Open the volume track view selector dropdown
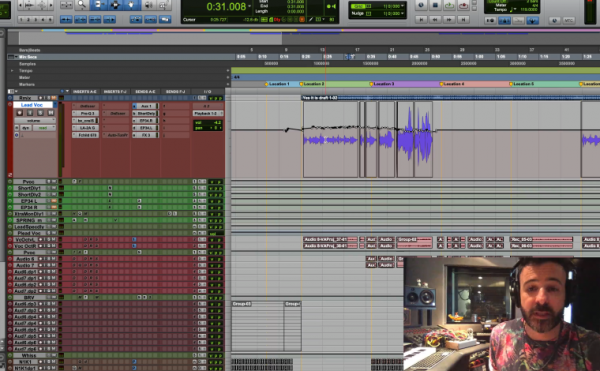This screenshot has height=371, width=600. tap(35, 120)
